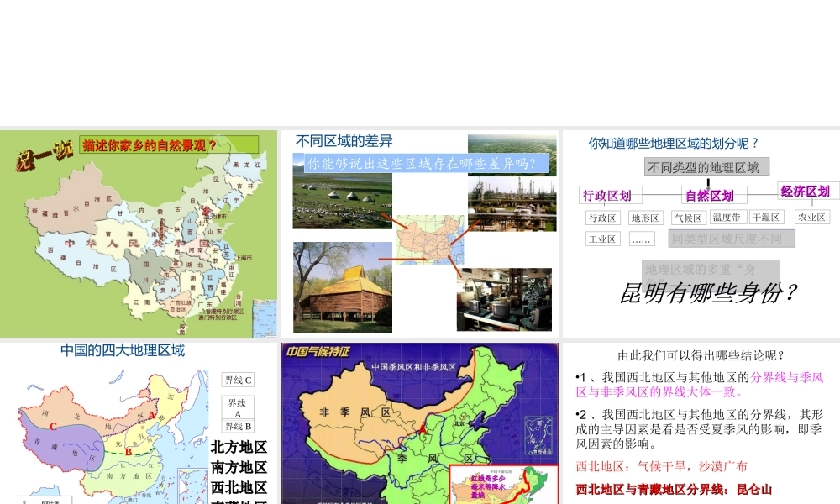Select the 干湿区 box
Viewport: 840px width, 504px height.
766,218
